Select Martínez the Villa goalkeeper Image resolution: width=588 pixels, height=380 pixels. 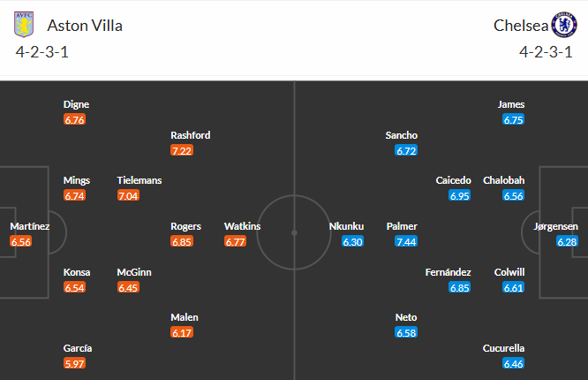point(30,226)
